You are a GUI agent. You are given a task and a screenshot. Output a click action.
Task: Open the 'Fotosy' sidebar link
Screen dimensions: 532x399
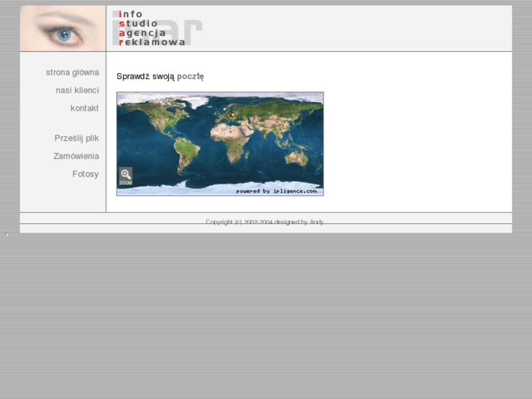point(85,174)
